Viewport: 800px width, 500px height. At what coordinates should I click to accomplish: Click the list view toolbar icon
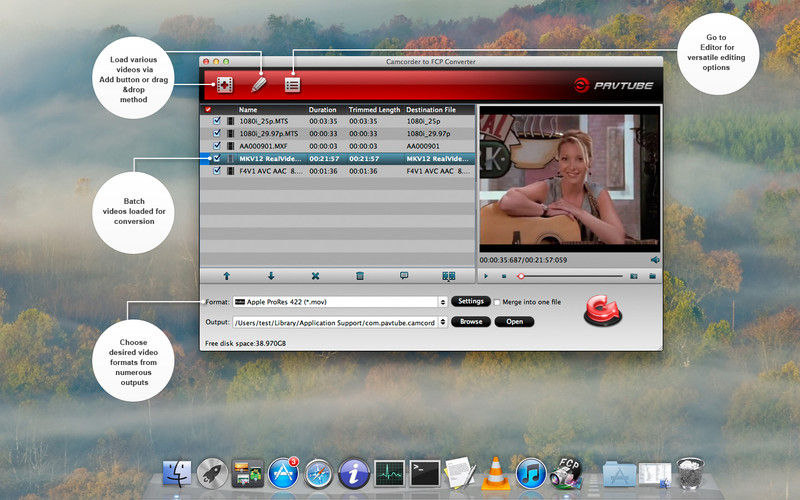click(292, 85)
